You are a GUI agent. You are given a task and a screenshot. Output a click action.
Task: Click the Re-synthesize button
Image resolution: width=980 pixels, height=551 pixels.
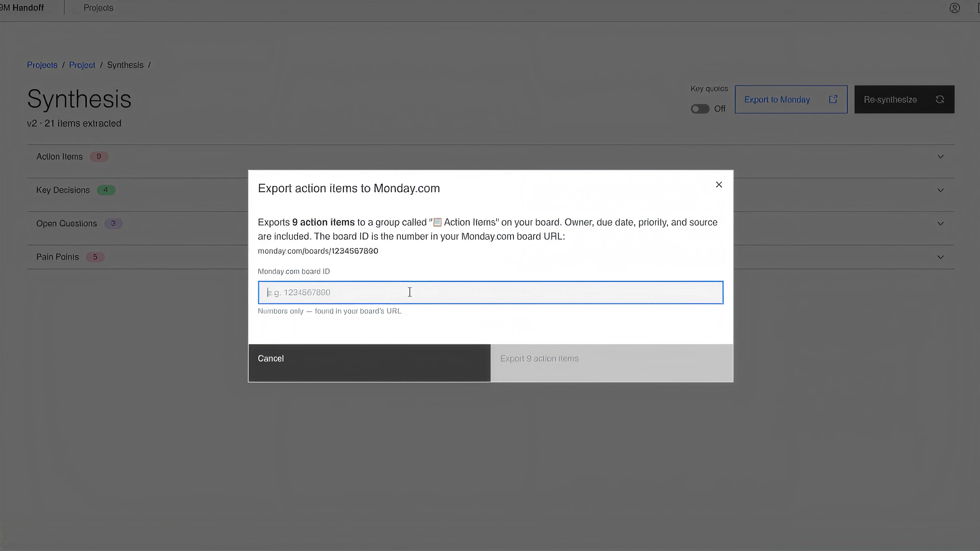904,99
